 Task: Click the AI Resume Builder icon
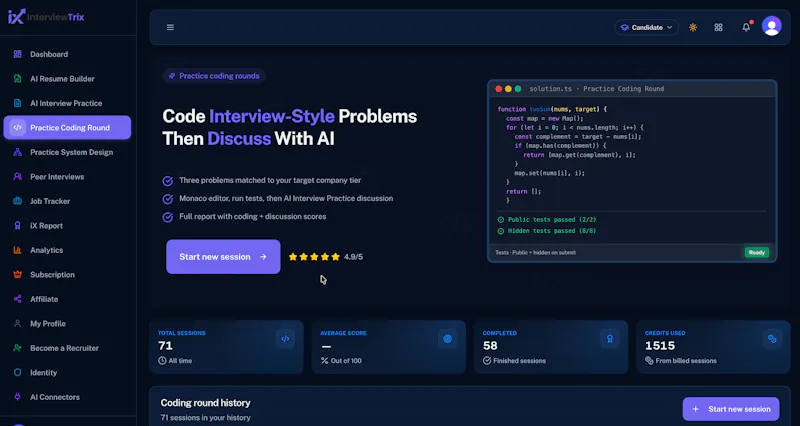17,79
